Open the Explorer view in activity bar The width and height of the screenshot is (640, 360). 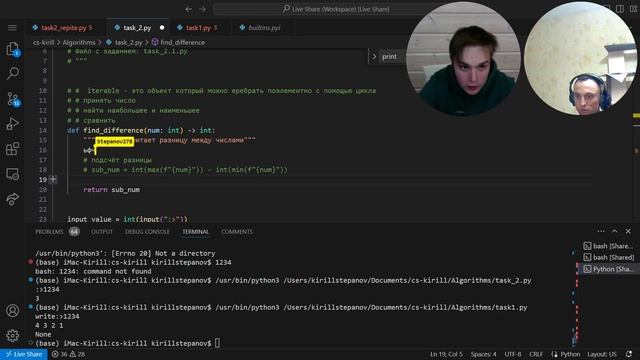(13, 49)
